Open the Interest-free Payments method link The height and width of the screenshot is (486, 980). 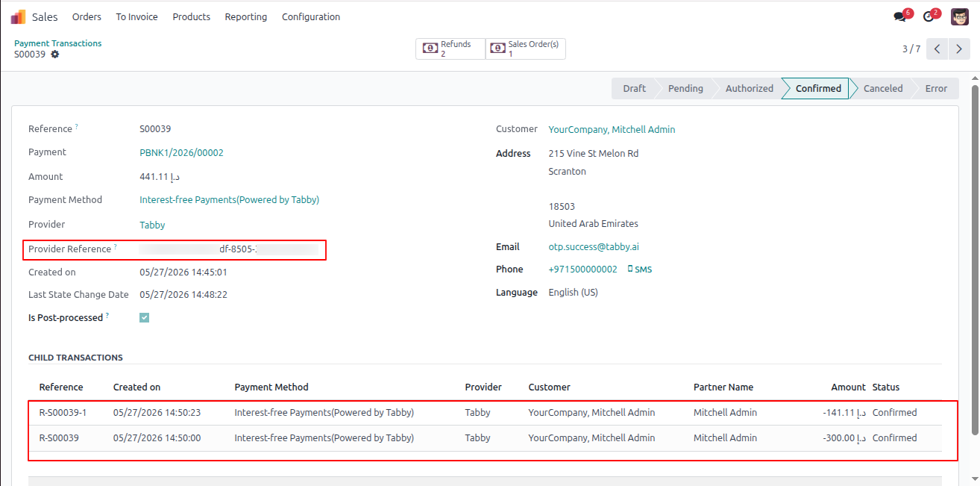click(229, 199)
